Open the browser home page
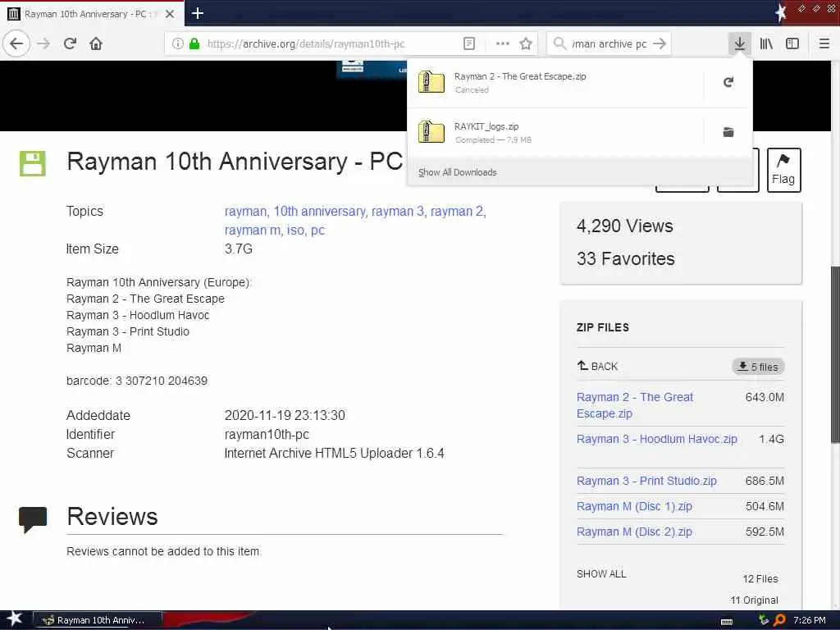Viewport: 840px width, 630px height. (x=96, y=43)
